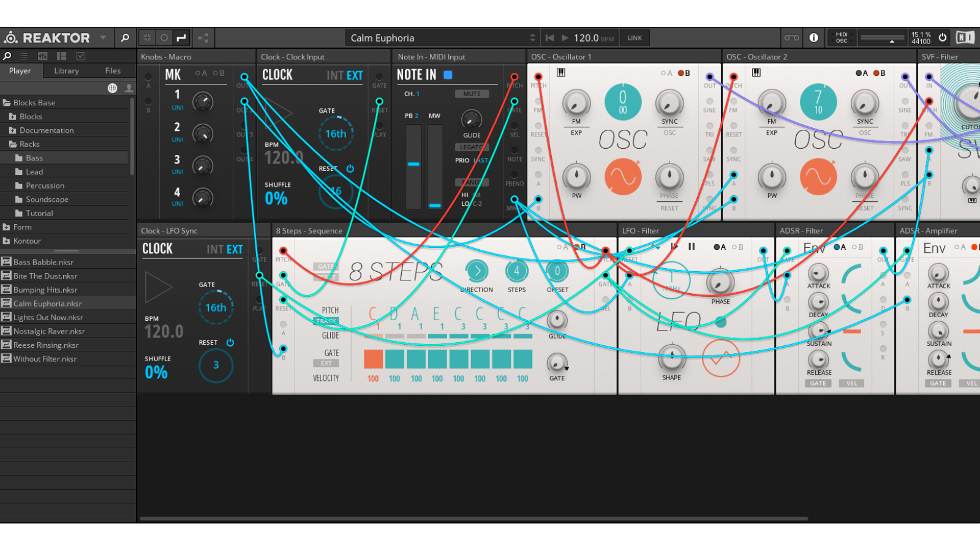Click the structure-connections toolbar icon
The width and height of the screenshot is (980, 551).
203,38
